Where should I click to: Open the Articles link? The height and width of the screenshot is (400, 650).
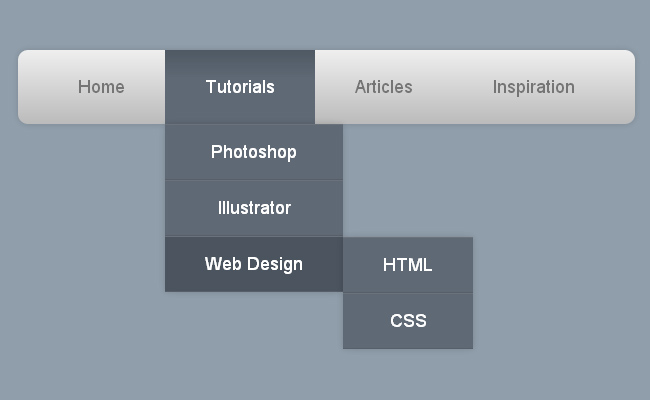pos(383,87)
